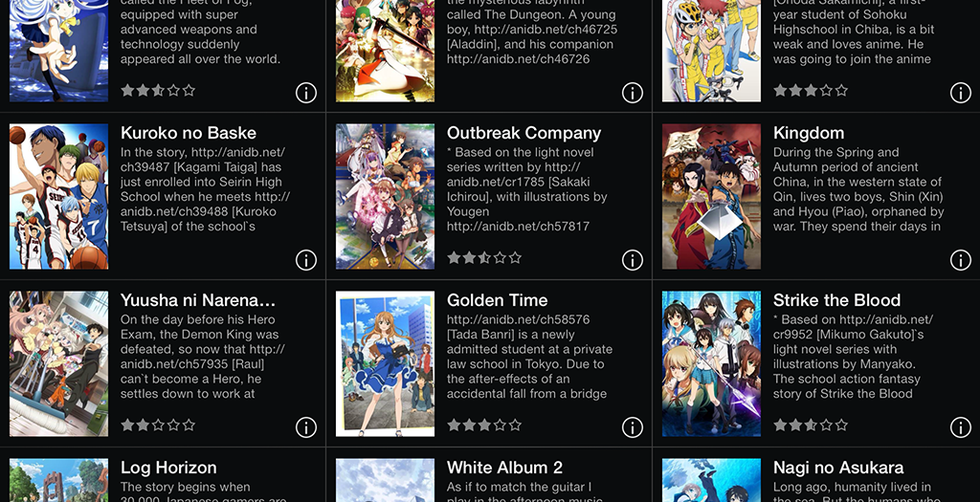Open Golden Time info icon
The image size is (980, 502).
633,427
